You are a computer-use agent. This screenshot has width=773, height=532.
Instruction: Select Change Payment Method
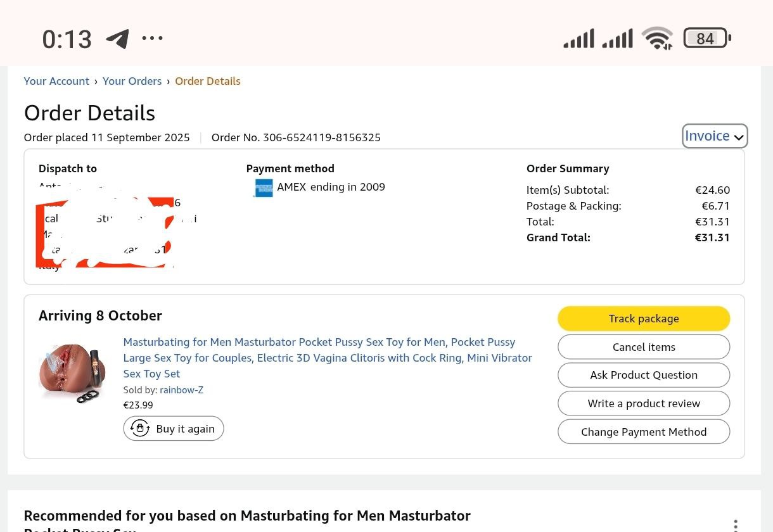click(644, 432)
